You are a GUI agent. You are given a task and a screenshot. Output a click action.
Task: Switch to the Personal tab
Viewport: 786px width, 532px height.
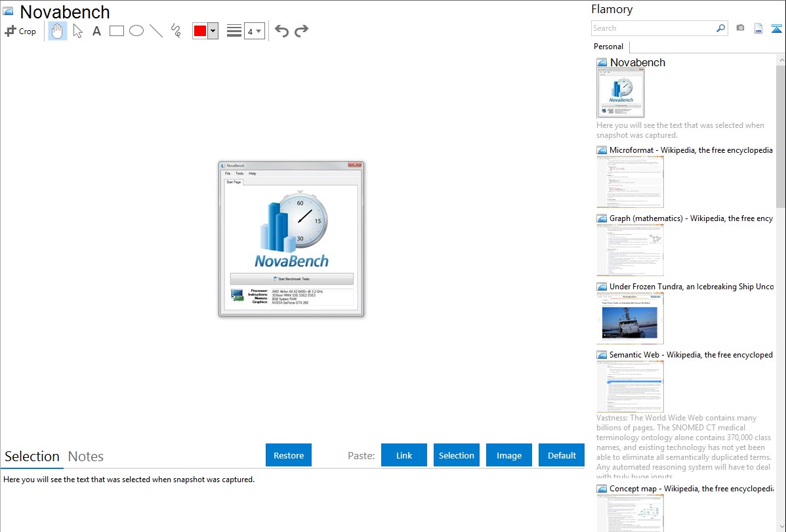coord(609,47)
